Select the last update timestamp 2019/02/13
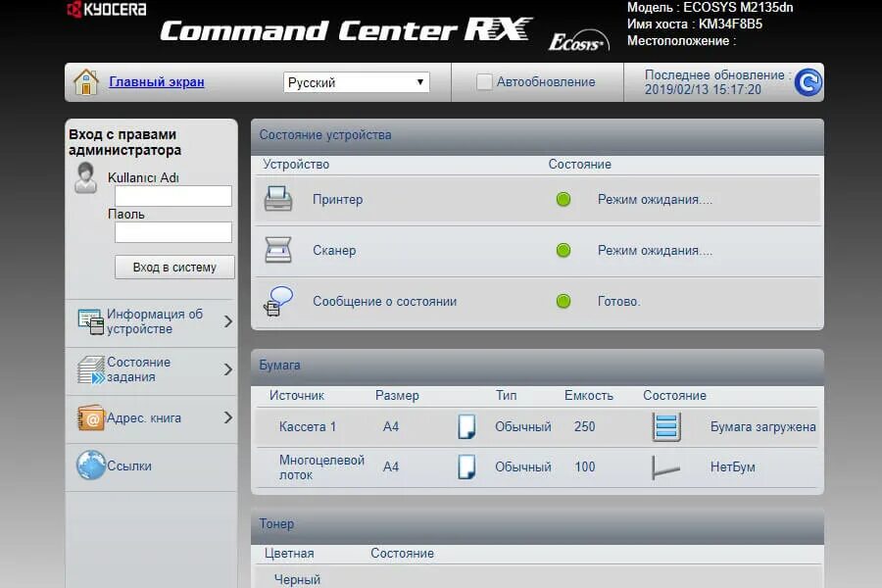Image resolution: width=882 pixels, height=588 pixels. 703,90
